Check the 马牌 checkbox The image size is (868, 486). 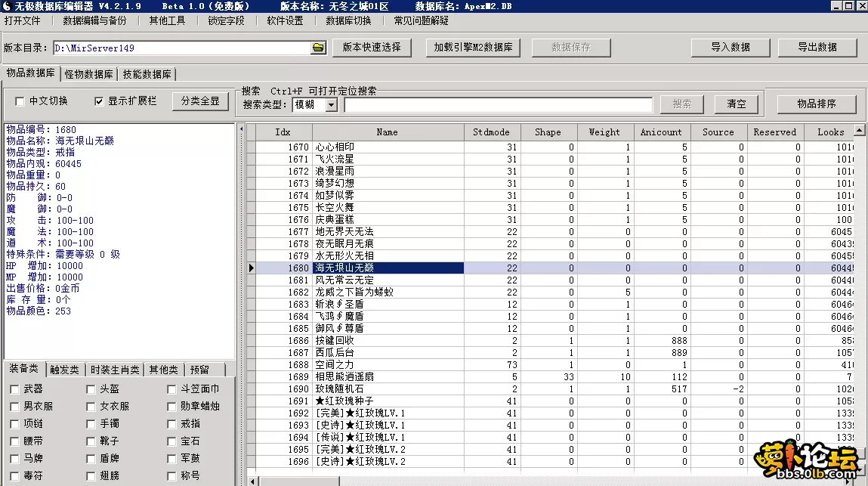(15, 459)
